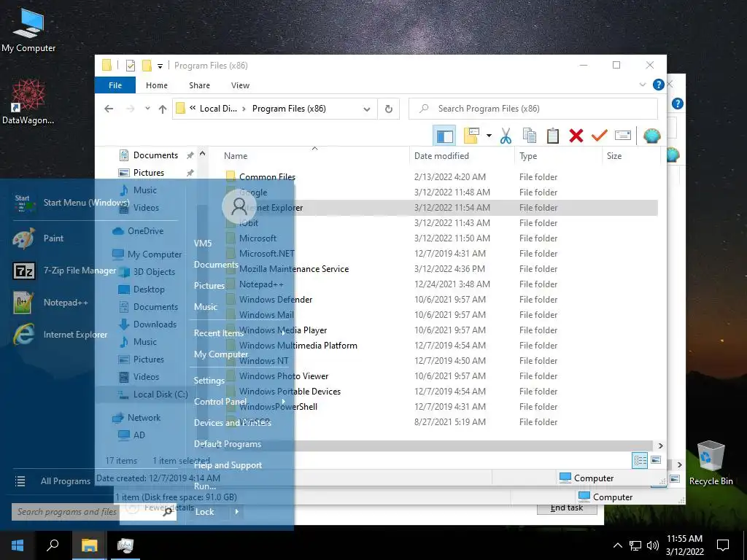
Task: Click the Refresh button by address bar
Action: pyautogui.click(x=389, y=109)
